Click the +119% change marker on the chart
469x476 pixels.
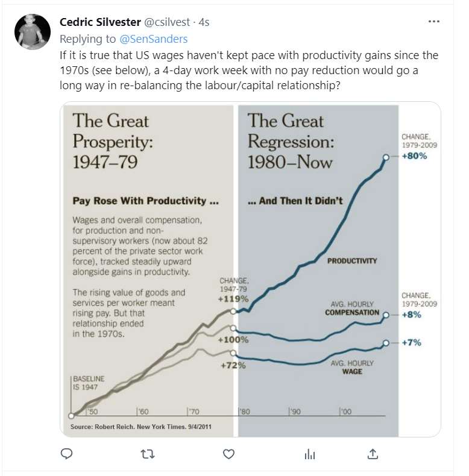point(234,298)
